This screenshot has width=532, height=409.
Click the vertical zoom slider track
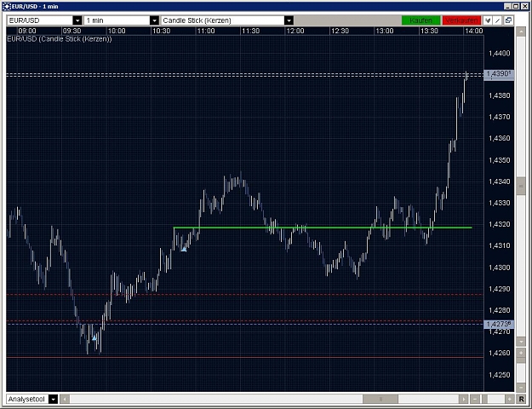click(521, 371)
